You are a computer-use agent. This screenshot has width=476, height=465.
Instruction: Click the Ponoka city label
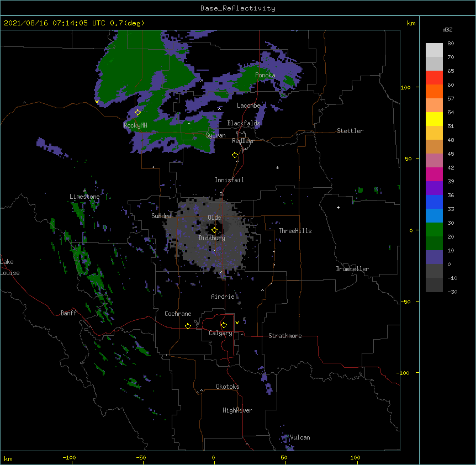coord(265,75)
